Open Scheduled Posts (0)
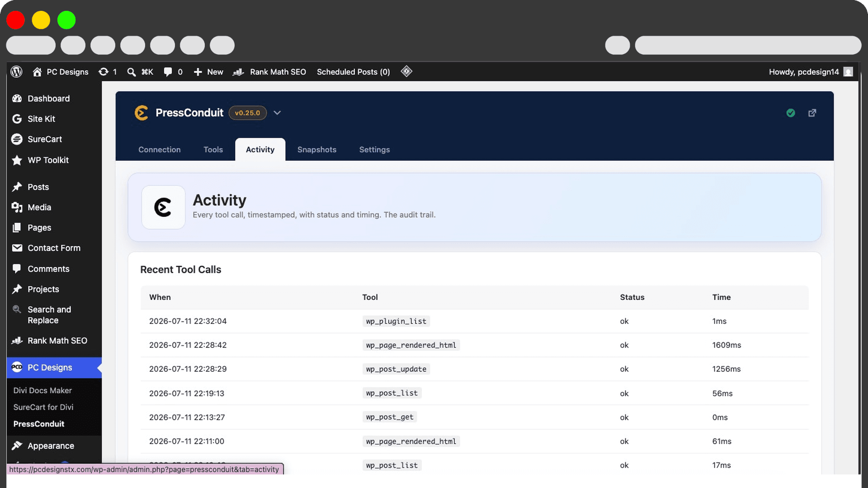The height and width of the screenshot is (488, 868). point(353,72)
